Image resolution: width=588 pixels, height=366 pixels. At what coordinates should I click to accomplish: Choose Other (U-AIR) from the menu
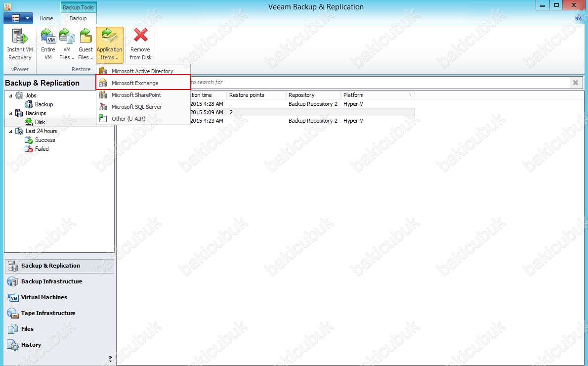[x=143, y=119]
